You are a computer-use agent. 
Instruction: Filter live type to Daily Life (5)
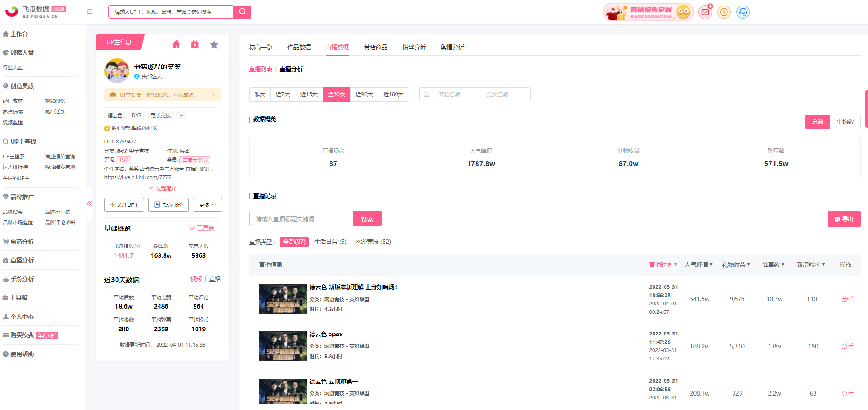(x=330, y=242)
